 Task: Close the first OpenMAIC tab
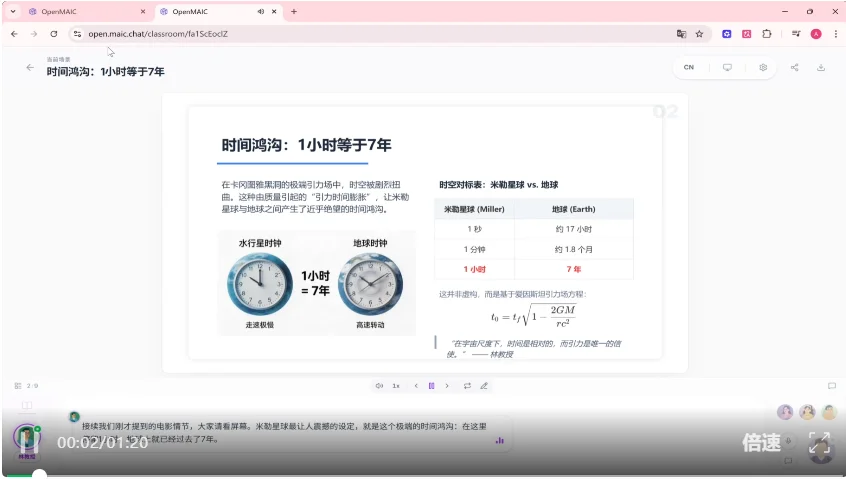pyautogui.click(x=143, y=11)
